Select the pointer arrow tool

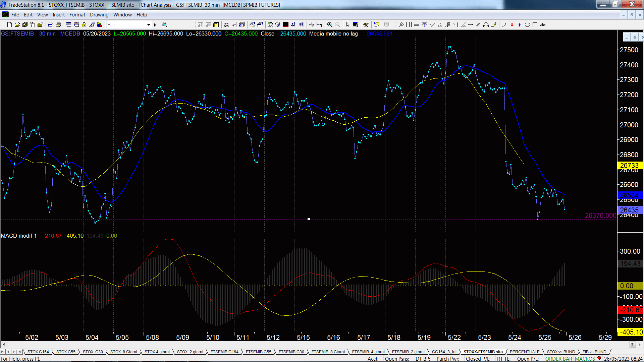click(348, 25)
